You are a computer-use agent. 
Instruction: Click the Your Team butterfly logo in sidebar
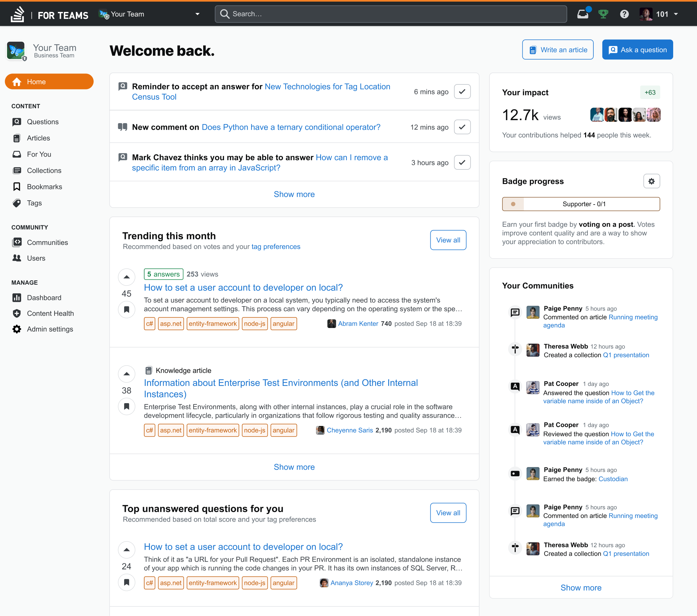click(16, 51)
